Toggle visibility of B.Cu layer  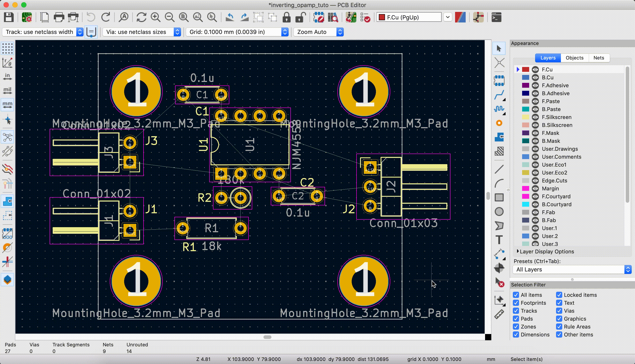click(x=535, y=77)
